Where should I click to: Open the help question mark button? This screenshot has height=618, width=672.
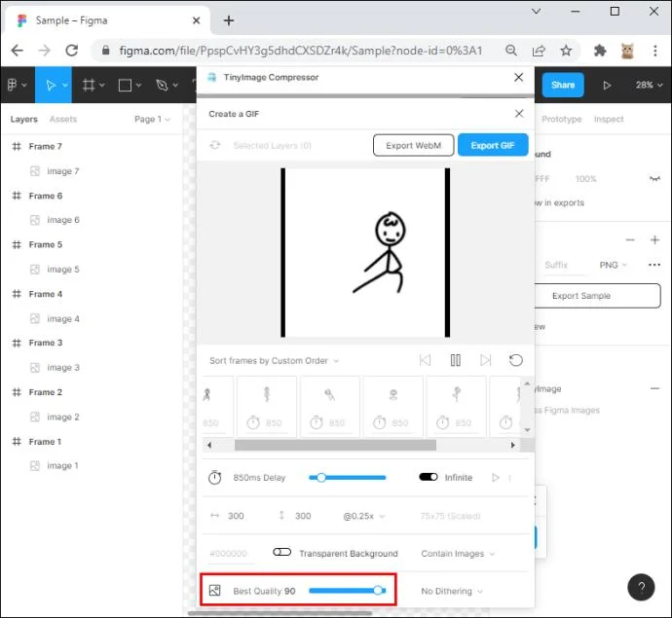(x=641, y=587)
